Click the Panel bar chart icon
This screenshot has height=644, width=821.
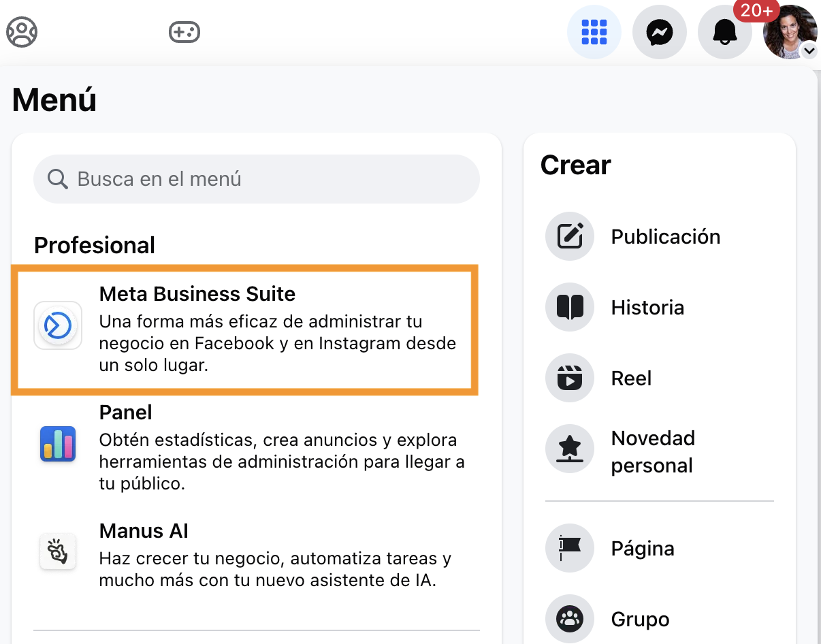[58, 445]
